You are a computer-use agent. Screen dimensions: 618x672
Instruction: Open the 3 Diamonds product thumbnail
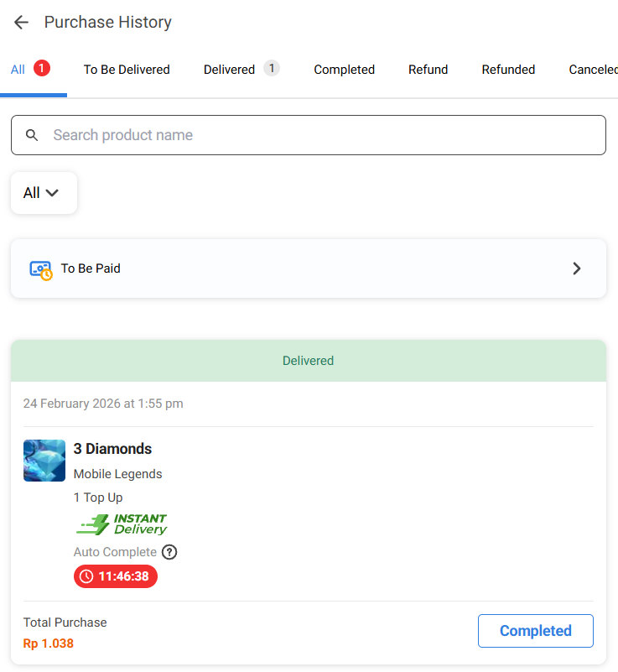pos(44,461)
